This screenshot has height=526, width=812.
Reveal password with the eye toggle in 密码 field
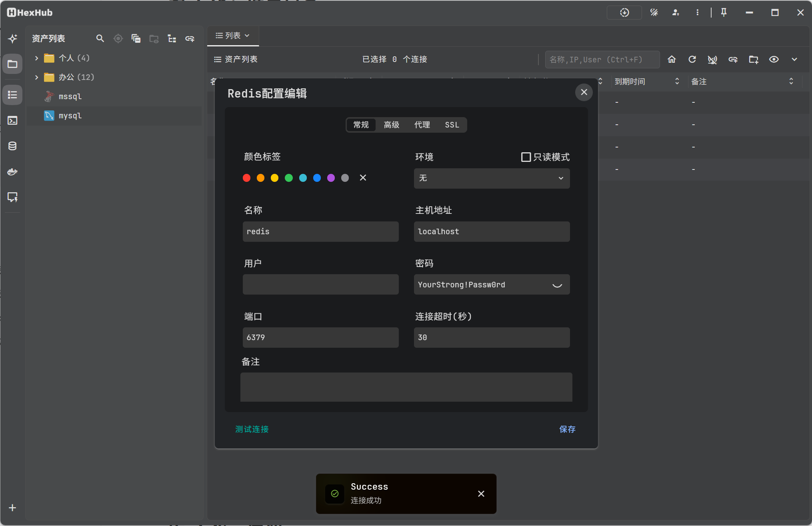[x=557, y=285]
